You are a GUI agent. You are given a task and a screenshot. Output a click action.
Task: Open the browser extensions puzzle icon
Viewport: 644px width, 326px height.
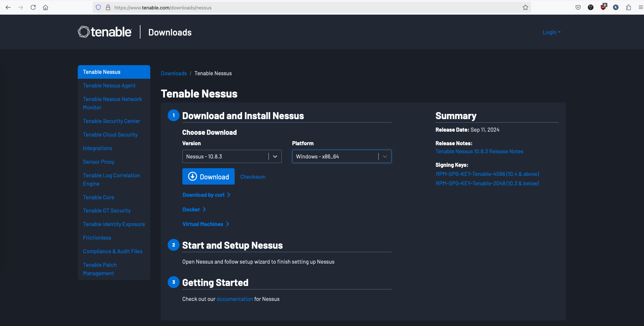(628, 7)
